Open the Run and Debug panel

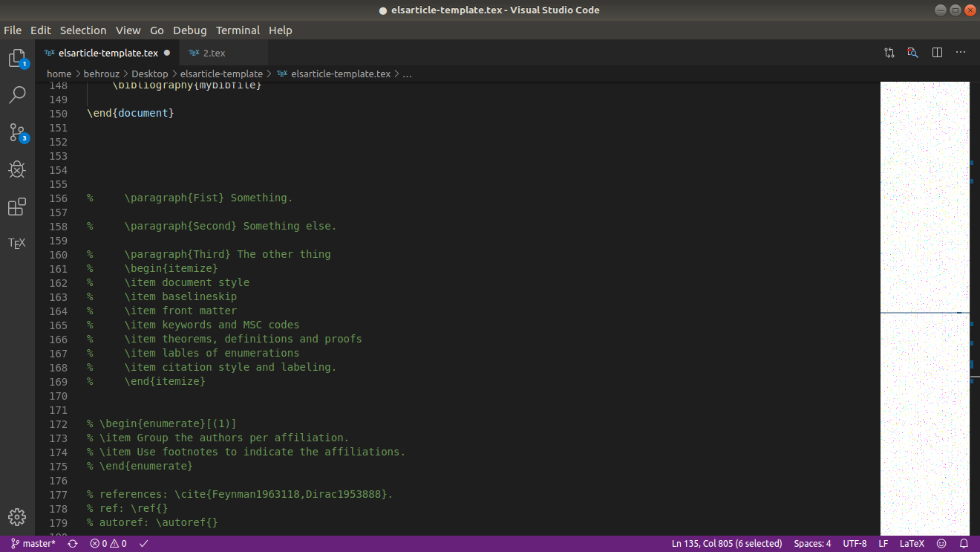(x=16, y=169)
